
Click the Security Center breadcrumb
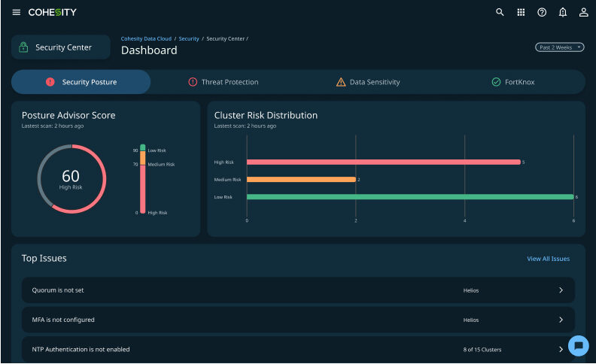coord(226,39)
